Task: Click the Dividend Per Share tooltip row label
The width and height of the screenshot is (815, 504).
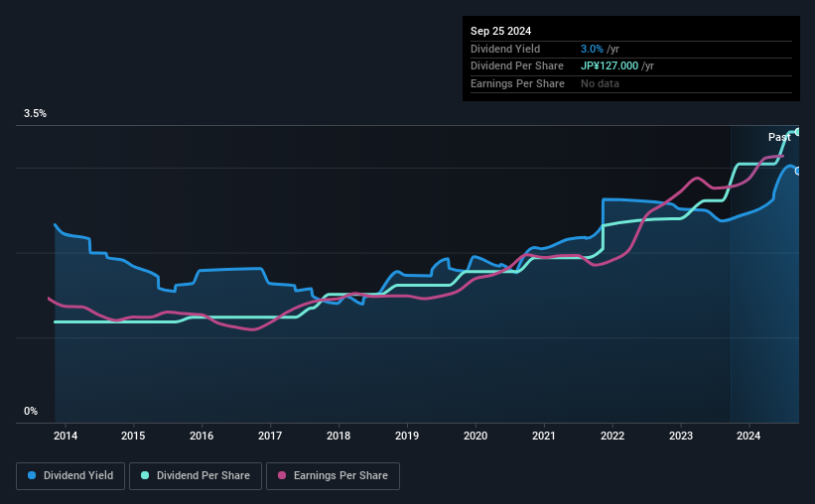Action: (516, 66)
